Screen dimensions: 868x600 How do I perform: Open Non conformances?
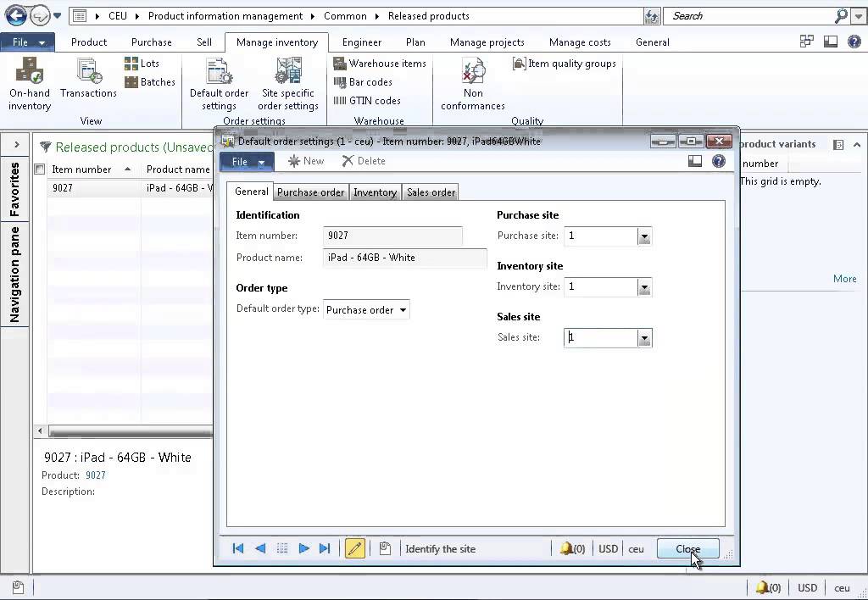[473, 84]
